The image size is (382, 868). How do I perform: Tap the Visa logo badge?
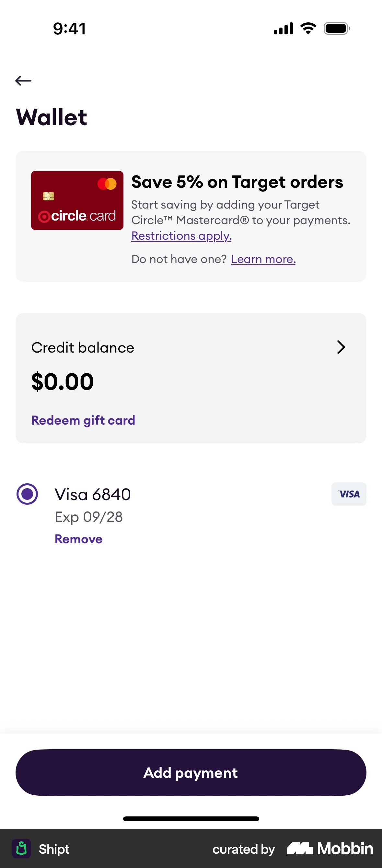point(349,494)
